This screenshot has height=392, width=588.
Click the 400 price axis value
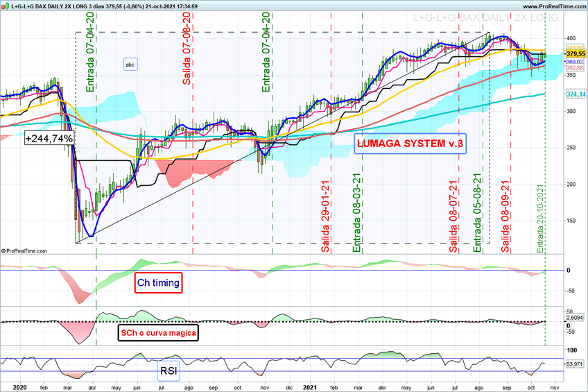(x=571, y=38)
